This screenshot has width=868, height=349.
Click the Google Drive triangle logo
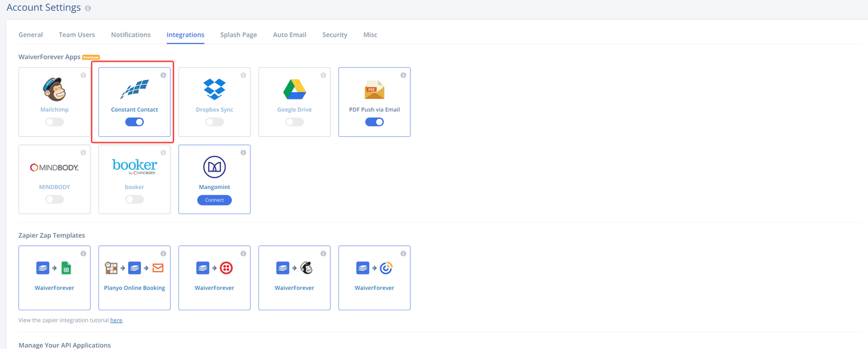tap(294, 89)
